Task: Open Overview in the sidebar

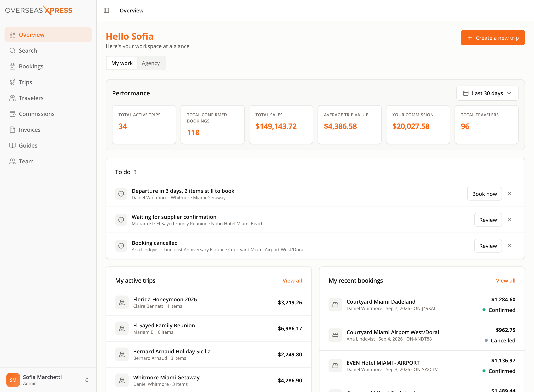Action: pyautogui.click(x=48, y=35)
